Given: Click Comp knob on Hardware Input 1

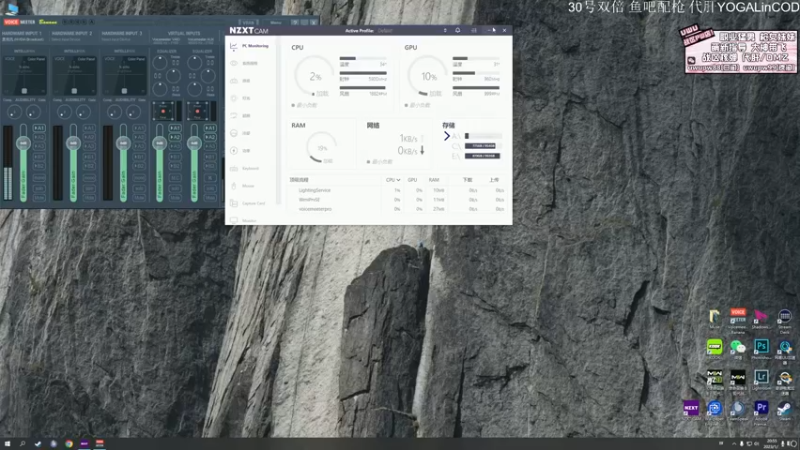Looking at the screenshot, I should (x=14, y=112).
